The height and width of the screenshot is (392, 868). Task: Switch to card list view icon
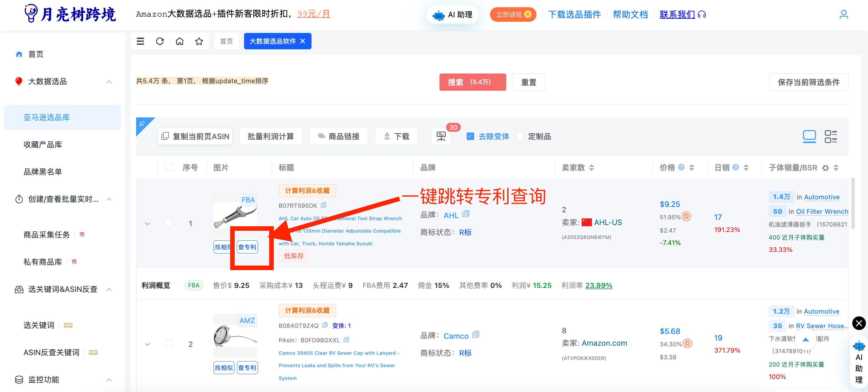tap(830, 136)
